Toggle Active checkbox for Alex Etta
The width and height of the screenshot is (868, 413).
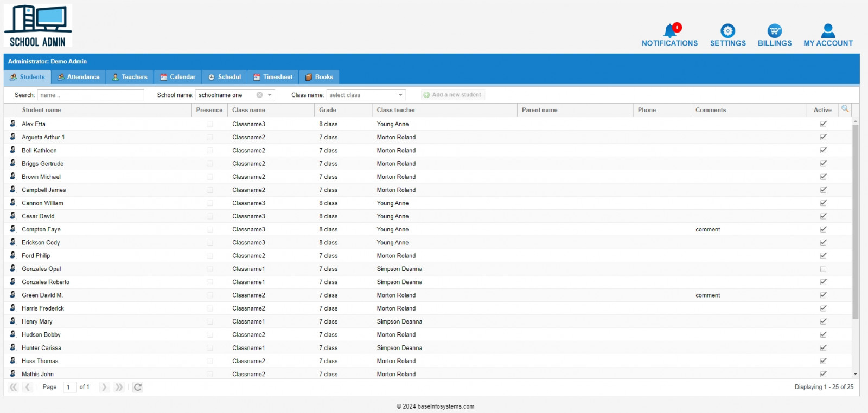[x=823, y=124]
